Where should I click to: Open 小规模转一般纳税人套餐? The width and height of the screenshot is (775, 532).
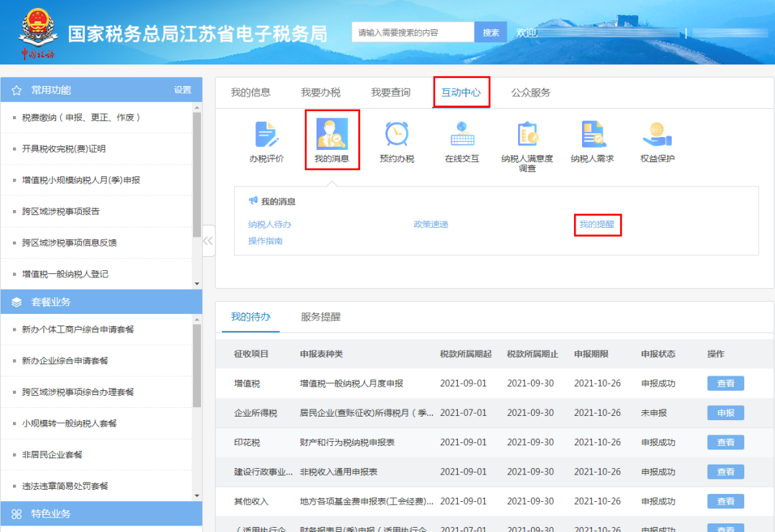point(69,423)
